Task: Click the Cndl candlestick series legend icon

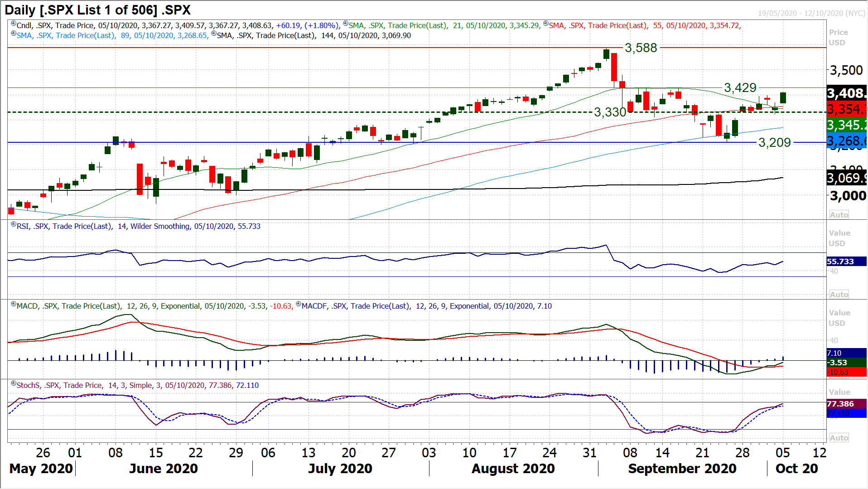Action: pyautogui.click(x=14, y=24)
